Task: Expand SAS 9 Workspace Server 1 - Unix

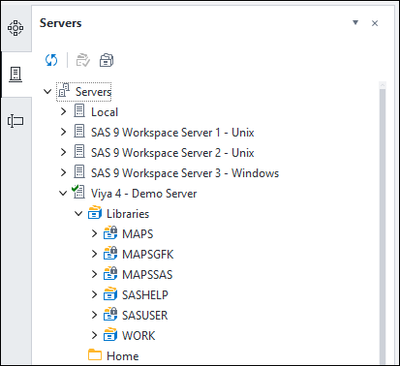Action: pos(63,132)
